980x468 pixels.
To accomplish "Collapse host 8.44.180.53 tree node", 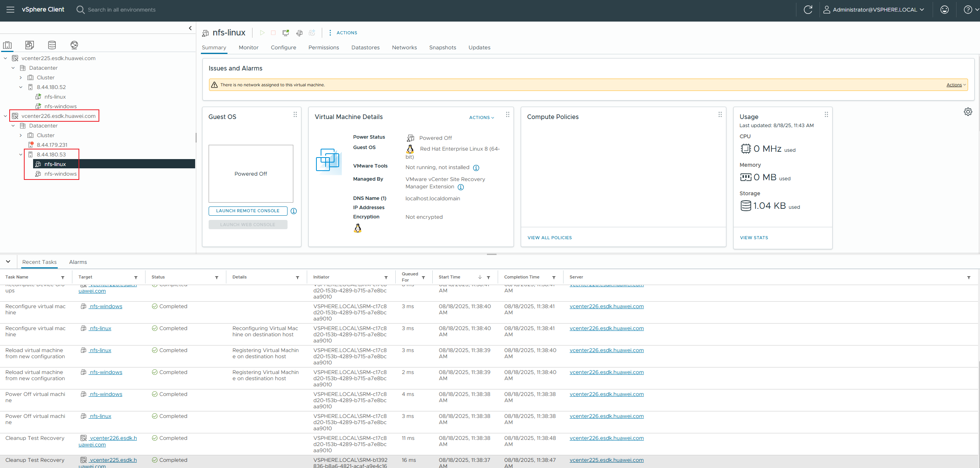I will coord(21,154).
